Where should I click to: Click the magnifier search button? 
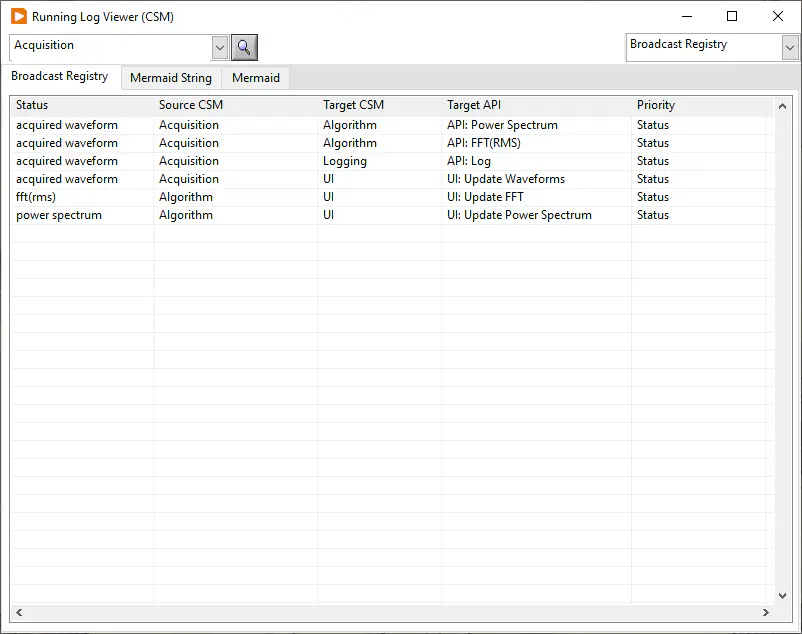click(244, 47)
